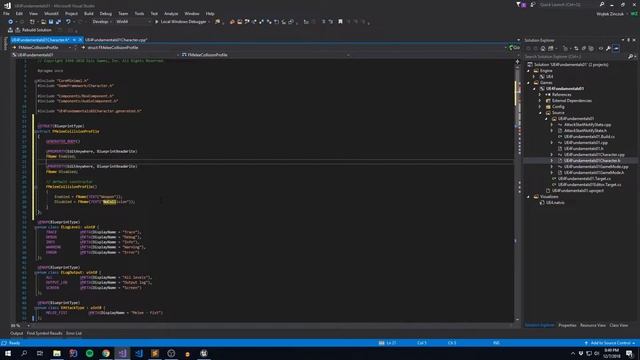Select UE4.natvis file in Visualizers
640x360 pixels.
point(555,202)
